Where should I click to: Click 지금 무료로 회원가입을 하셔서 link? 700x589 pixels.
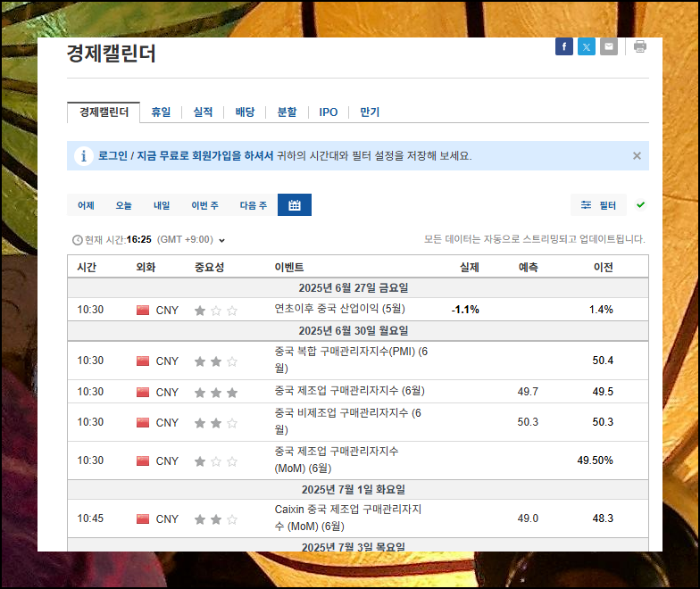pos(205,155)
